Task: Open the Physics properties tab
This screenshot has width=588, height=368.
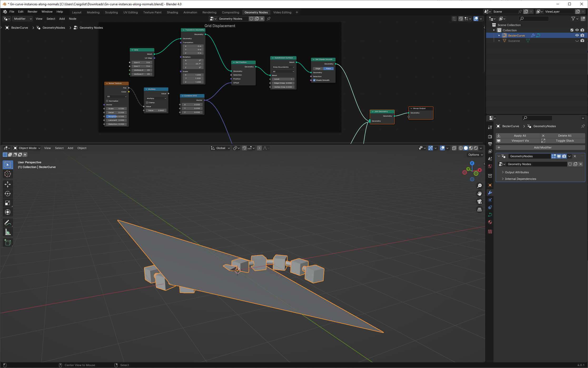Action: click(490, 200)
